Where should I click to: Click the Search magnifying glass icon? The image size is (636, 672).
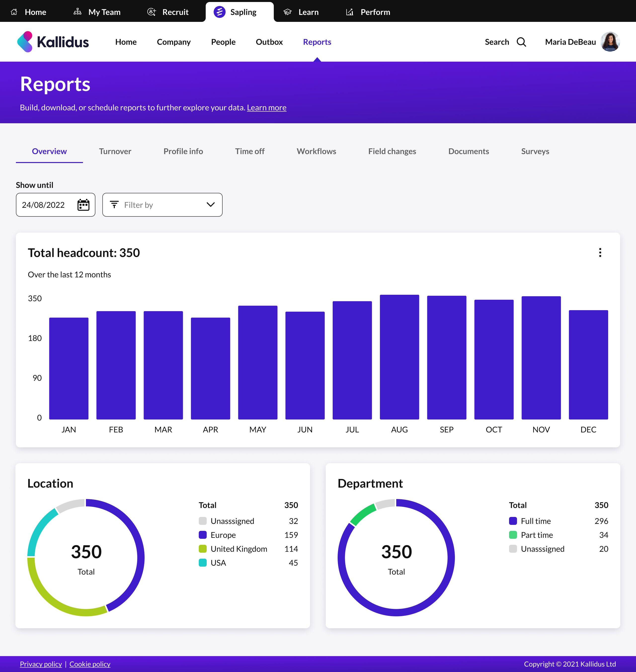click(521, 42)
